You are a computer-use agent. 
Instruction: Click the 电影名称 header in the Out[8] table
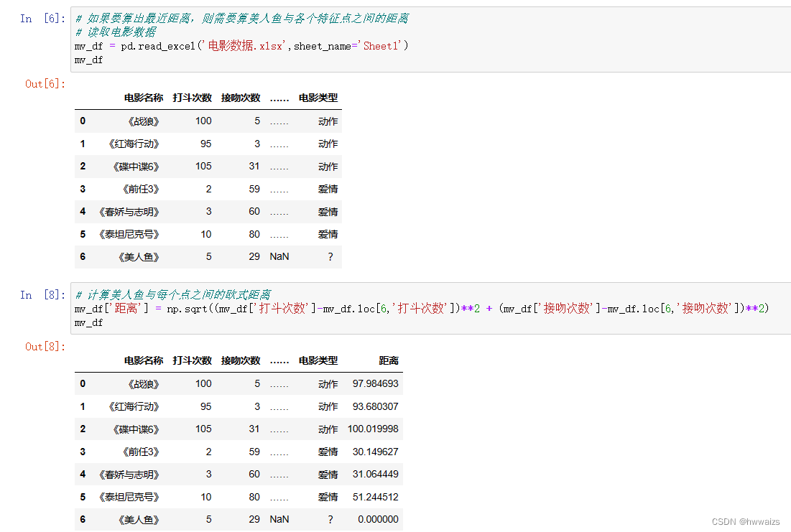143,360
